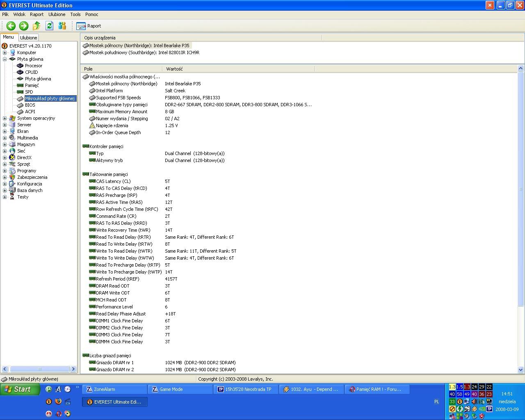This screenshot has height=420, width=525.
Task: Sort by the Wartość column header
Action: coord(238,69)
